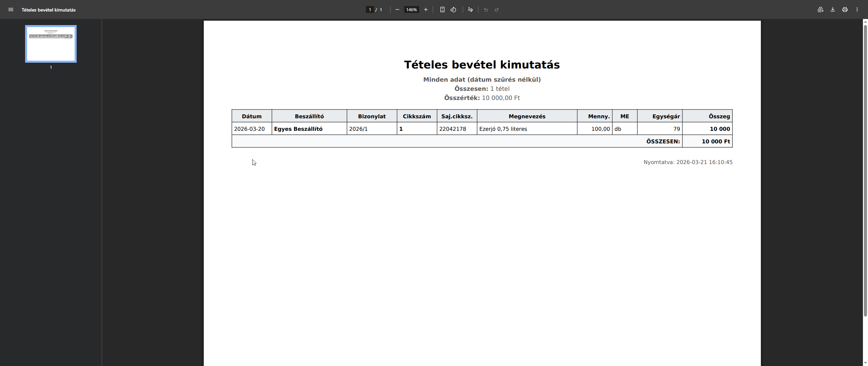Click the redo arrow icon
Image resolution: width=868 pixels, height=366 pixels.
pos(497,10)
